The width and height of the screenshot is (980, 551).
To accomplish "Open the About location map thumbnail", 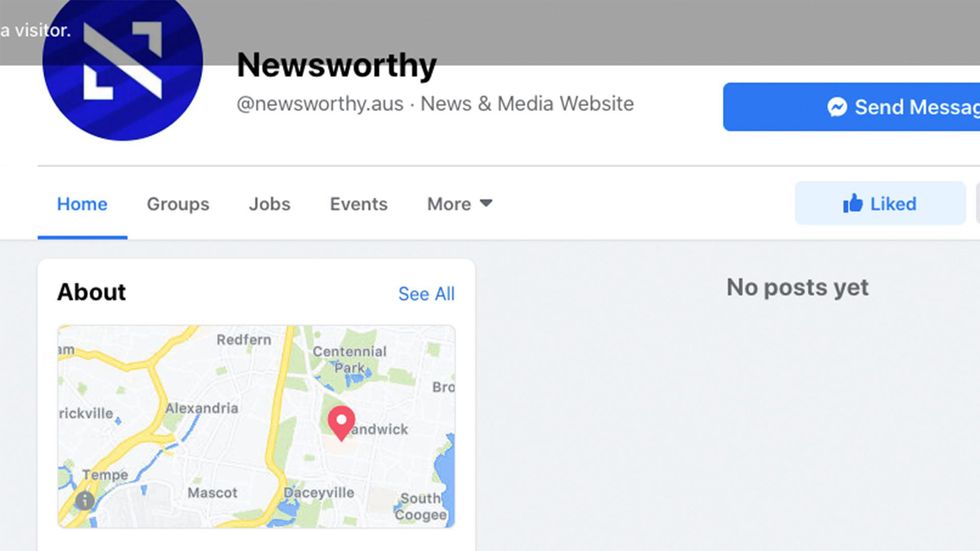I will click(256, 426).
